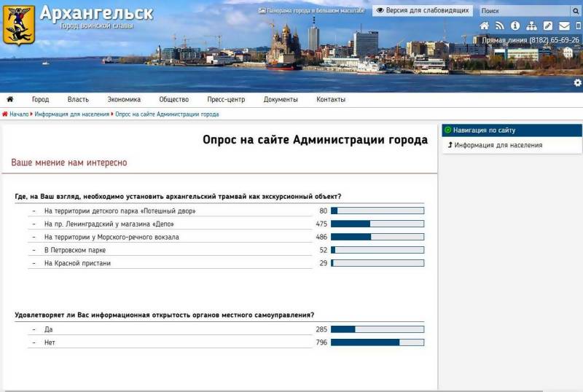
Task: Open the 'Документы' menu
Action: [281, 100]
